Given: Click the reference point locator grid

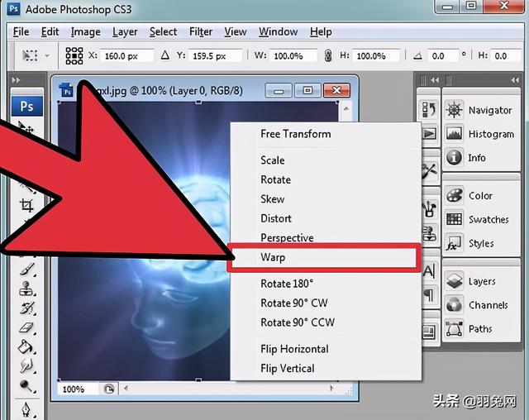Looking at the screenshot, I should coord(74,55).
